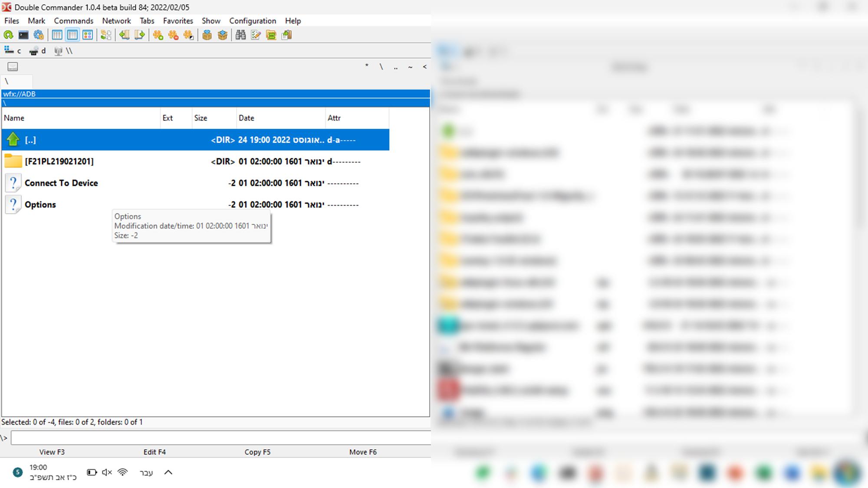Sort by Name column header
Image resolution: width=868 pixels, height=488 pixels.
(81, 118)
